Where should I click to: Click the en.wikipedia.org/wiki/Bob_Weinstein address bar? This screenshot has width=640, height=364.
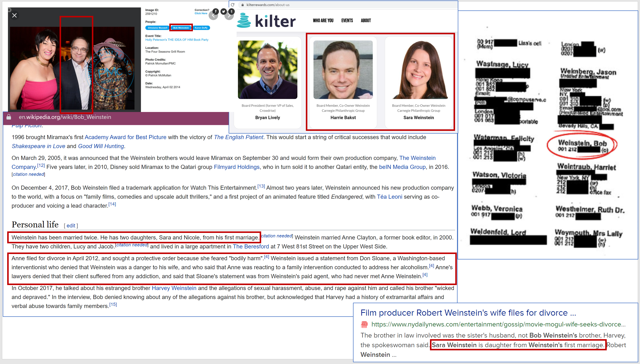click(x=65, y=117)
